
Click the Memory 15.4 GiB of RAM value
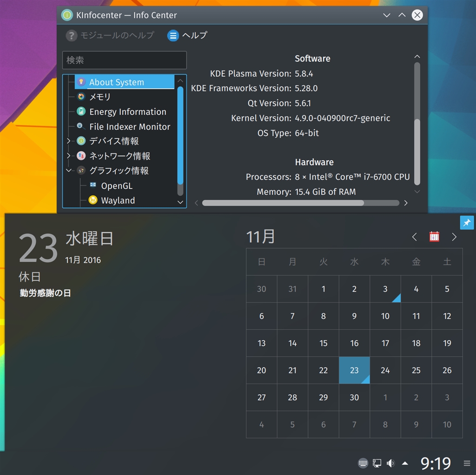(x=325, y=192)
